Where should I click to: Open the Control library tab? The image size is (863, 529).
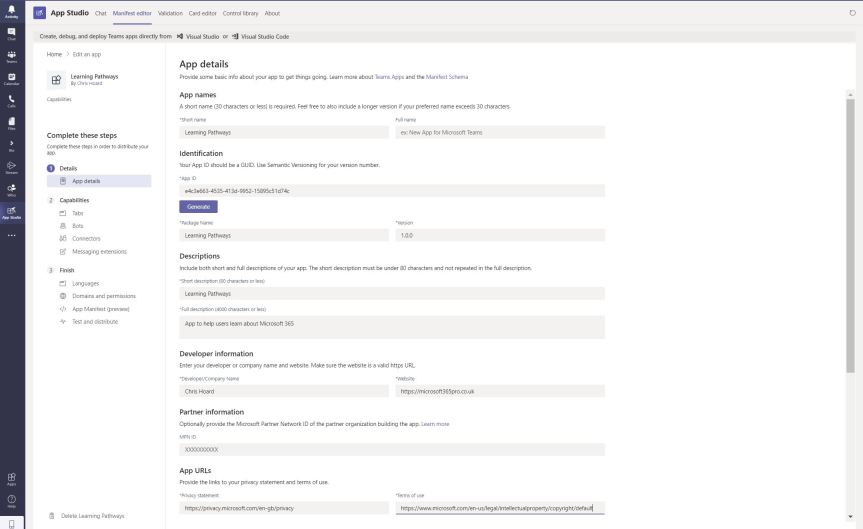click(241, 13)
